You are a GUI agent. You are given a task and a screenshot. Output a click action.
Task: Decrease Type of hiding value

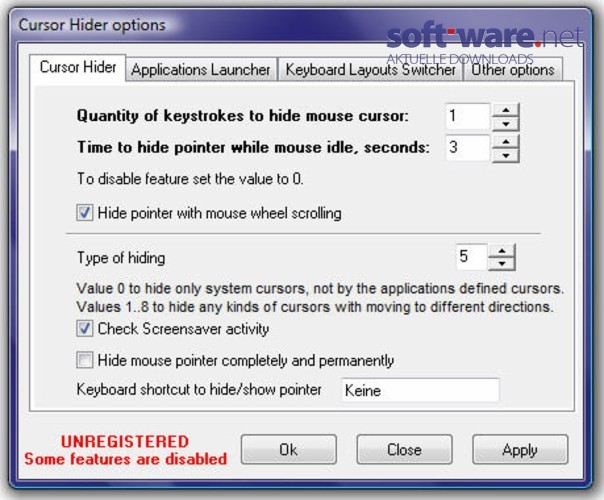(x=502, y=263)
